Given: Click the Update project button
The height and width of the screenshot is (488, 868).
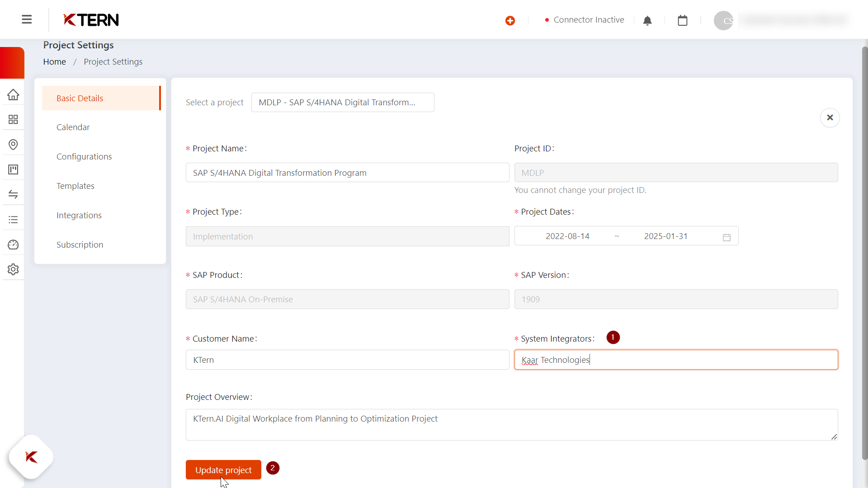Looking at the screenshot, I should (223, 469).
